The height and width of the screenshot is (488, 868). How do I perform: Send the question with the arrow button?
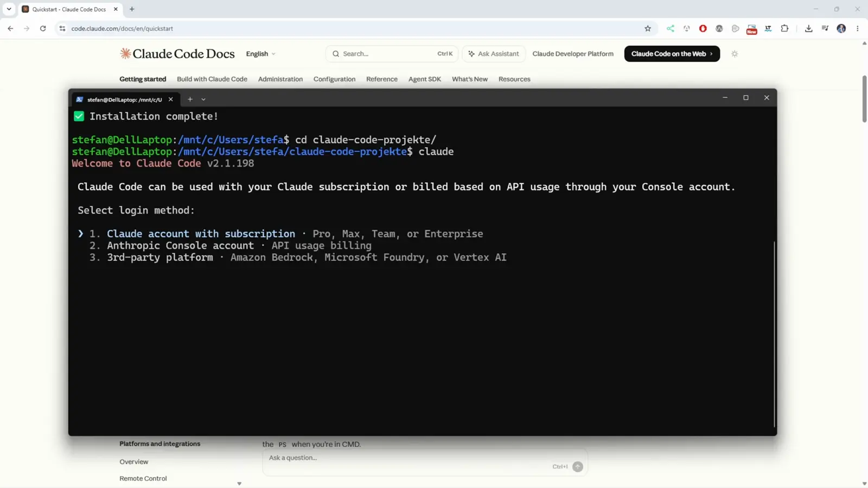(x=578, y=467)
